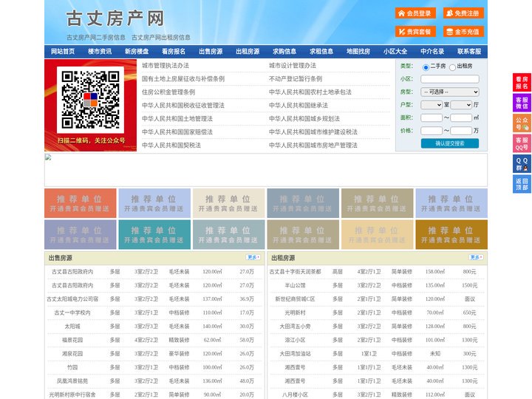The height and width of the screenshot is (399, 532).
Task: Click the 免费注册 button
Action: 463,13
